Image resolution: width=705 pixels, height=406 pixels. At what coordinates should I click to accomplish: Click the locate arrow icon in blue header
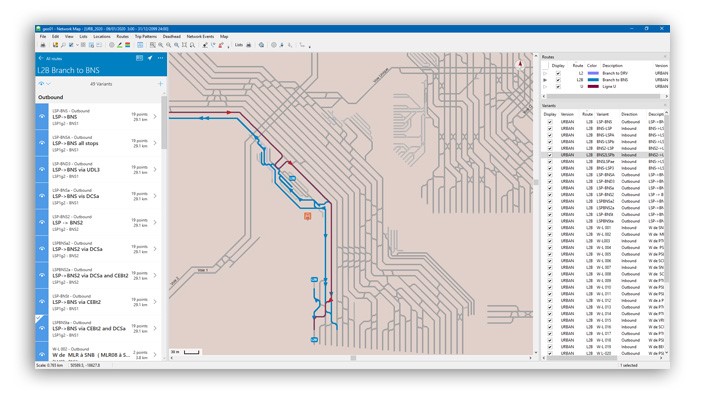(x=150, y=58)
